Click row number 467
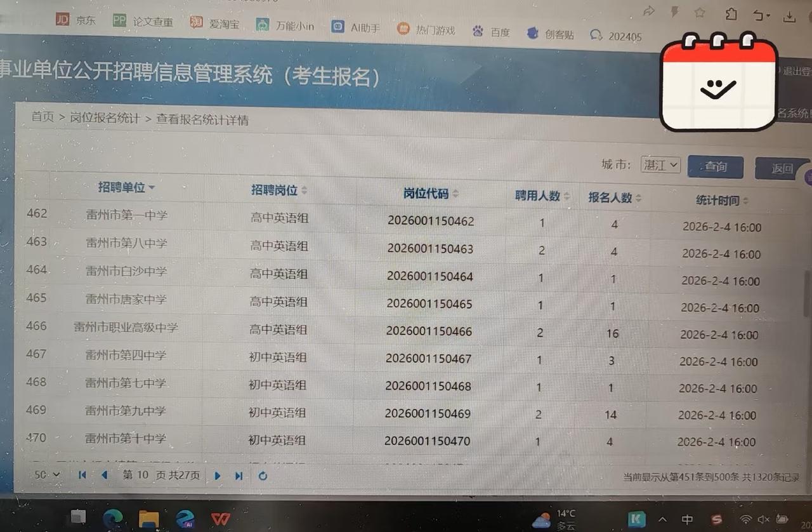812x532 pixels. [x=36, y=354]
